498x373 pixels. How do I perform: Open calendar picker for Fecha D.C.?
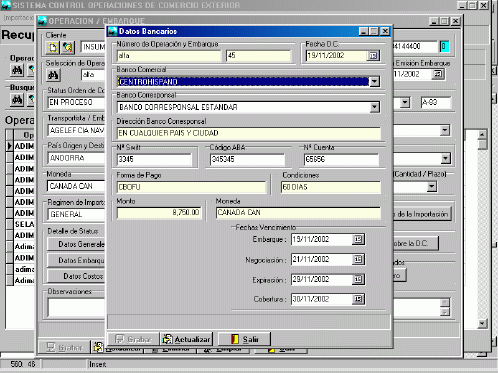373,56
